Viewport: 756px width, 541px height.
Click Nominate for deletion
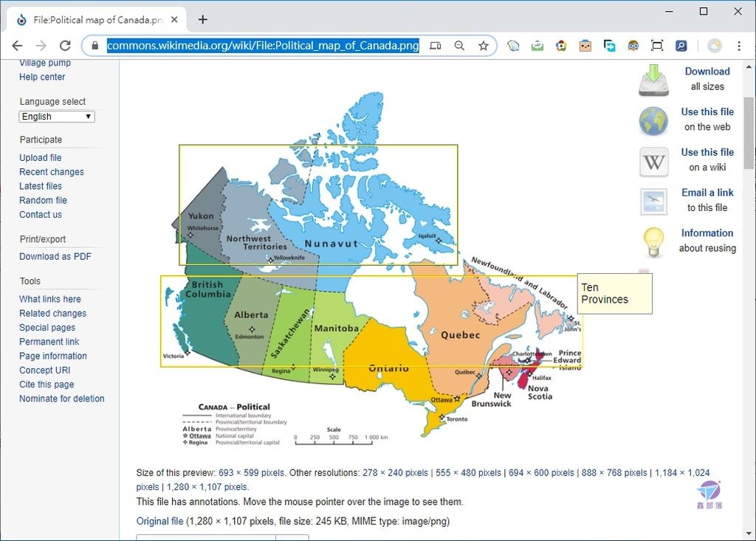pos(62,399)
